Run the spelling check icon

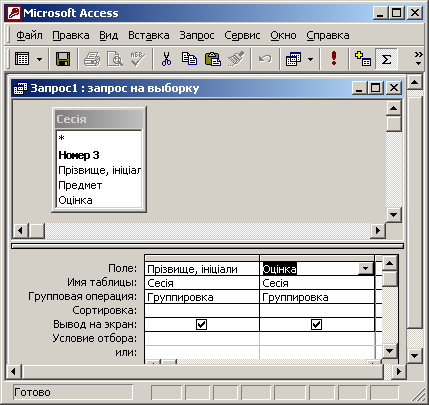click(x=138, y=59)
